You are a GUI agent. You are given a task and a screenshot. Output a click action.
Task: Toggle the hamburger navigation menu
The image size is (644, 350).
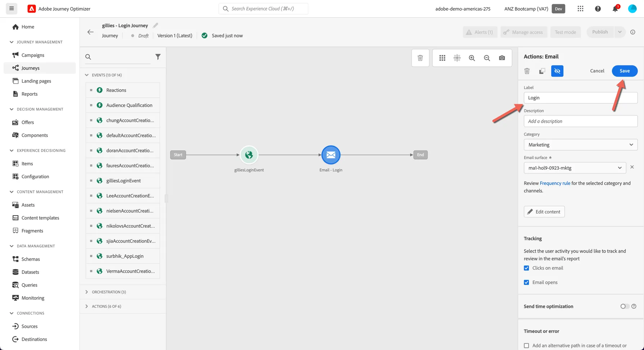coord(11,9)
